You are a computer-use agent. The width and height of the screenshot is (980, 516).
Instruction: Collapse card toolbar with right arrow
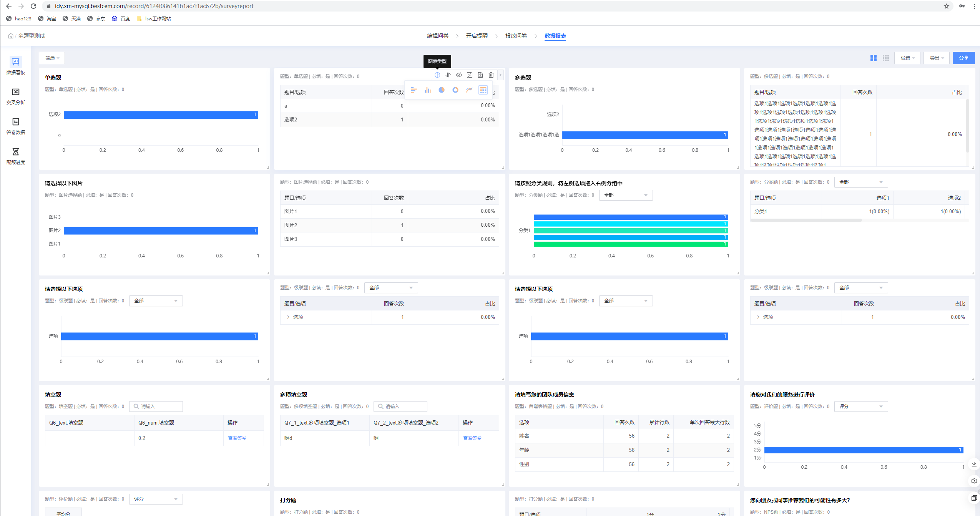tap(500, 75)
